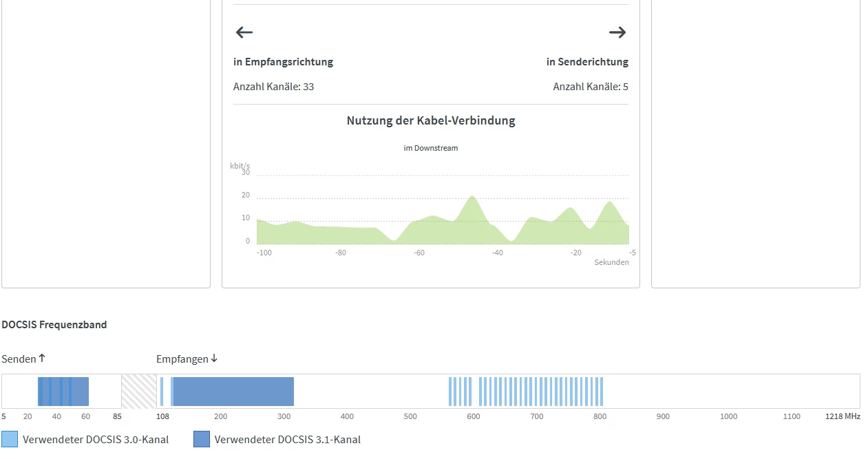This screenshot has height=459, width=868.
Task: Click the hatched gap in the frequency band
Action: pos(139,391)
